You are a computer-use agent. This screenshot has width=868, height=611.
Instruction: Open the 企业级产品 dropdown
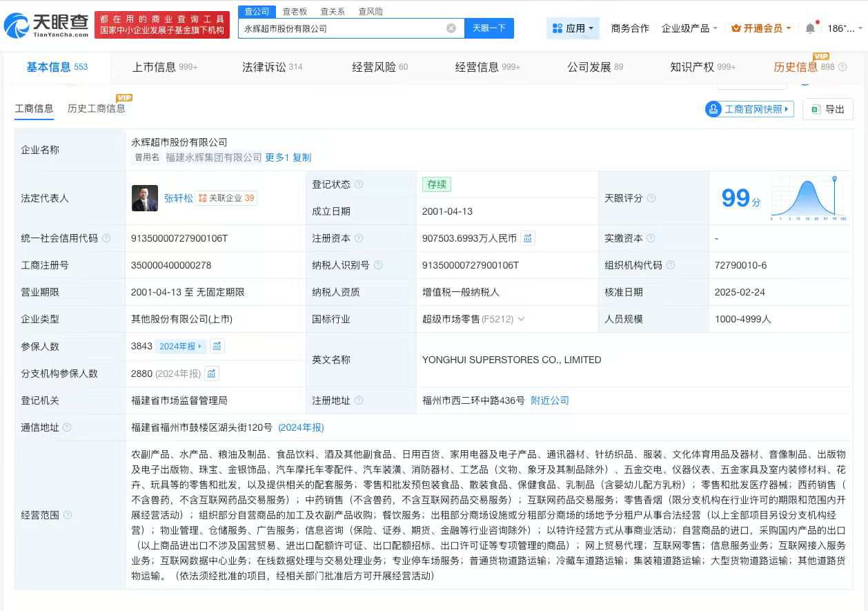pyautogui.click(x=688, y=28)
